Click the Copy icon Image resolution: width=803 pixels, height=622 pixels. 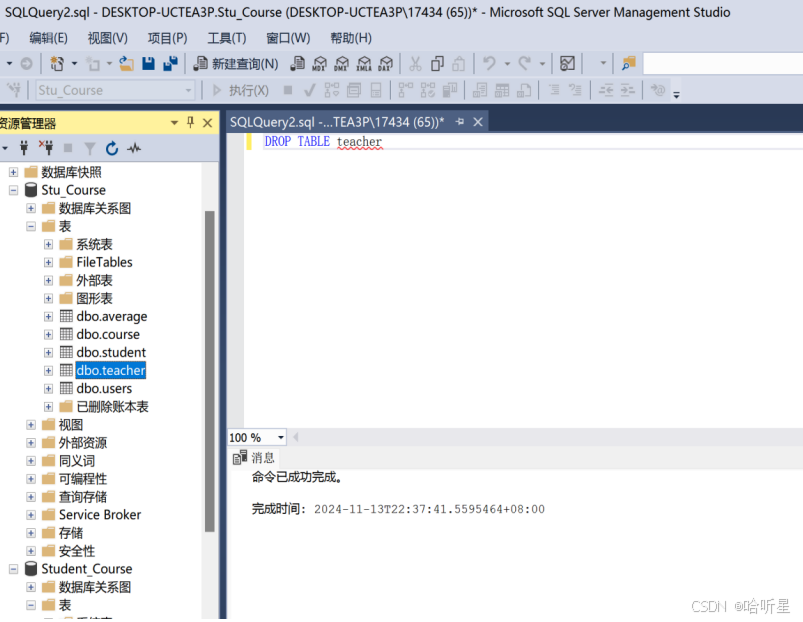pos(437,63)
